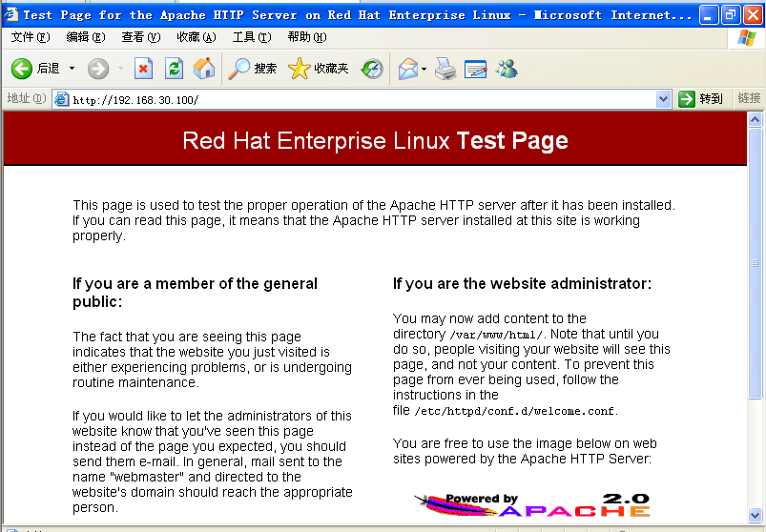This screenshot has width=766, height=532.
Task: Click the Refresh page icon
Action: click(x=174, y=69)
